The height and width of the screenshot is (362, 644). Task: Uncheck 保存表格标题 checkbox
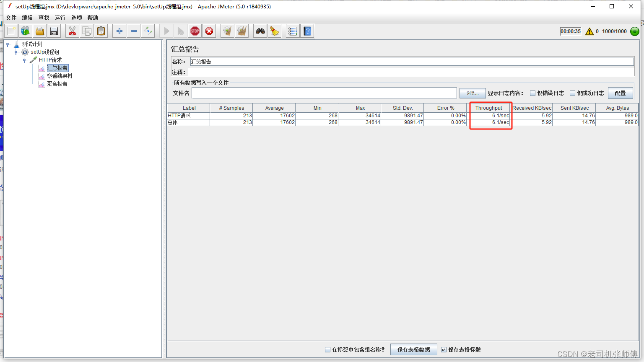pos(444,349)
